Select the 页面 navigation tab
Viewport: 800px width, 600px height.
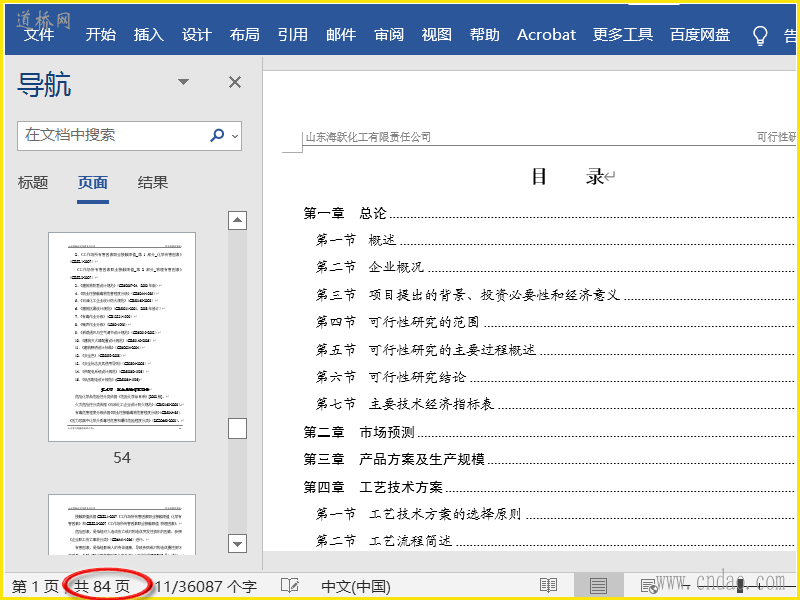pyautogui.click(x=93, y=183)
